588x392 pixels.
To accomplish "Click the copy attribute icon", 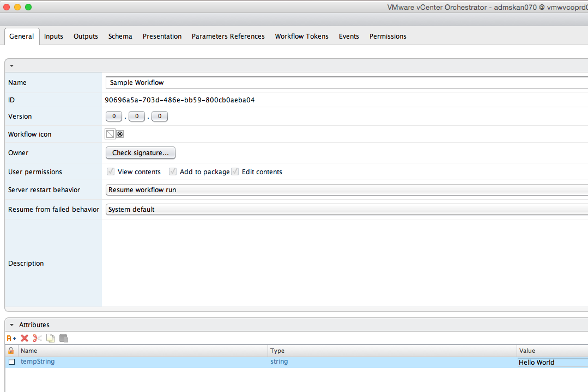I will [50, 338].
